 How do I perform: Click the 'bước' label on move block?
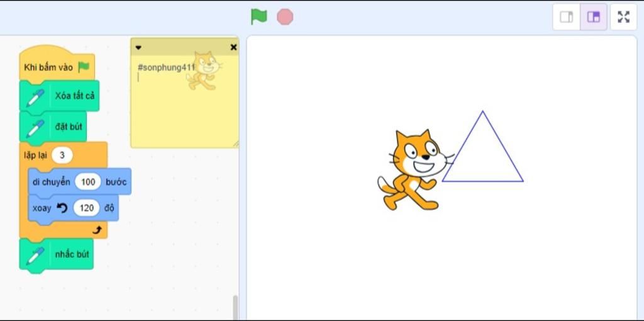pos(116,182)
